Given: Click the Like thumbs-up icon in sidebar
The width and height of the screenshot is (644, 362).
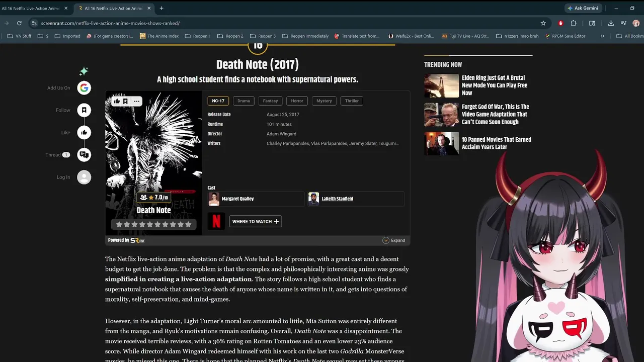Looking at the screenshot, I should [x=84, y=132].
